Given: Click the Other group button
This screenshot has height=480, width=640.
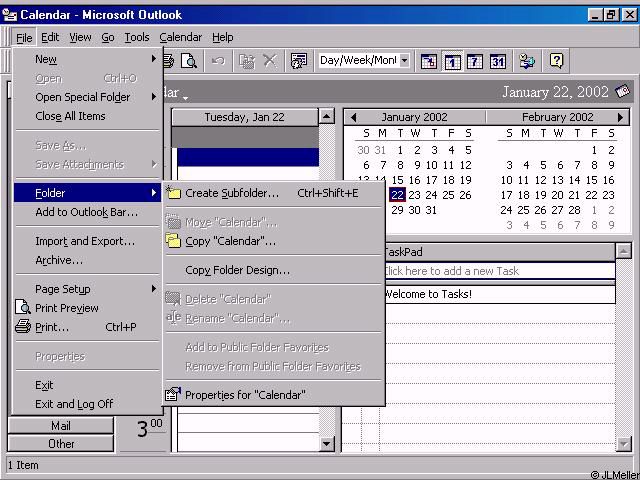Looking at the screenshot, I should point(60,444).
